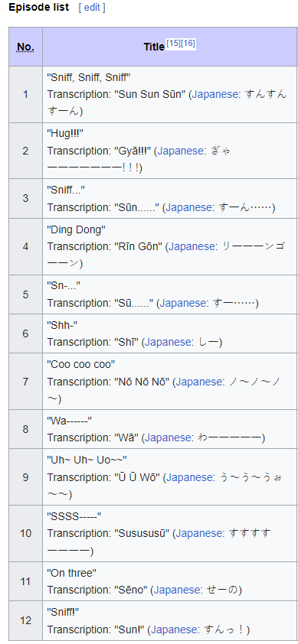This screenshot has width=298, height=644.
Task: Open the Japanese link in episode 2 row
Action: (x=181, y=151)
